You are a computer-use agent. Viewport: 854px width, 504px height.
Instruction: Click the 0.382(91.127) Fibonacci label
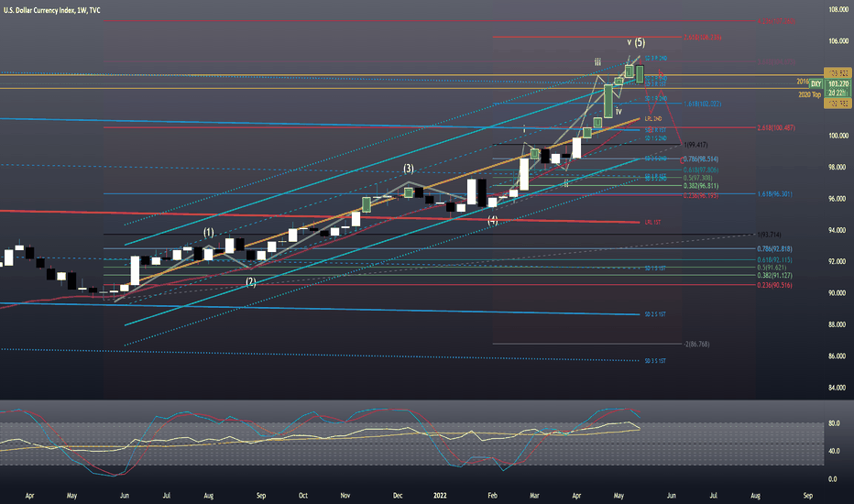[774, 276]
